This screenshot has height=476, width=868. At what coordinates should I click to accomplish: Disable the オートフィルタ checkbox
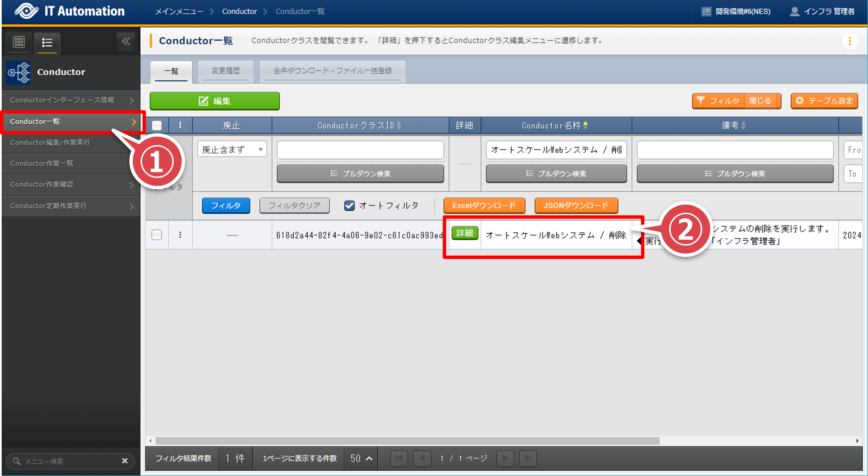pyautogui.click(x=349, y=206)
